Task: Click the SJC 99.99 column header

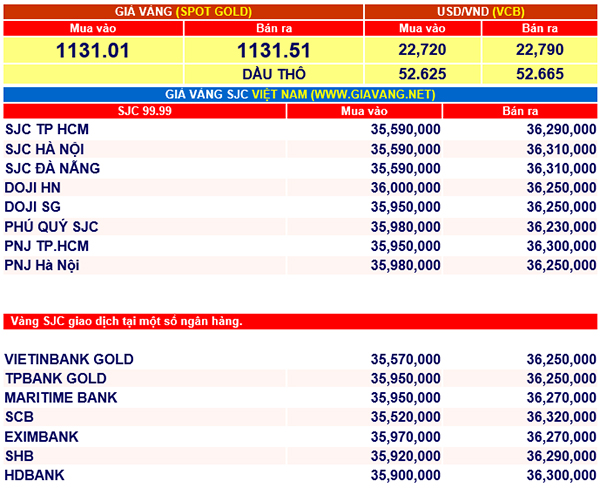Action: pos(145,111)
